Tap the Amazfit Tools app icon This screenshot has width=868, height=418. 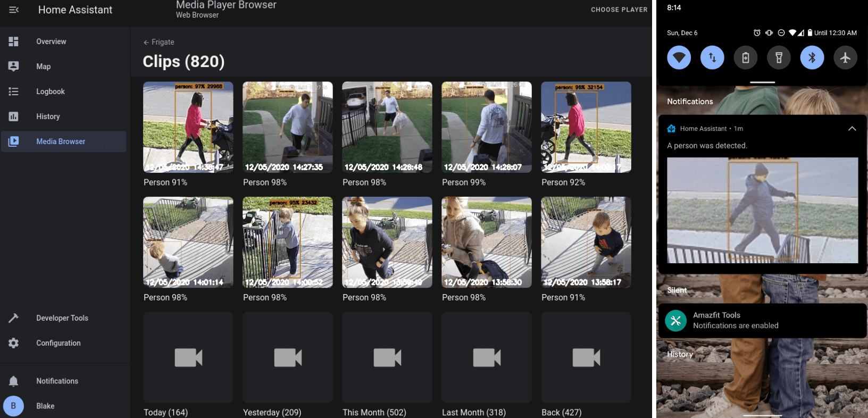(x=675, y=321)
